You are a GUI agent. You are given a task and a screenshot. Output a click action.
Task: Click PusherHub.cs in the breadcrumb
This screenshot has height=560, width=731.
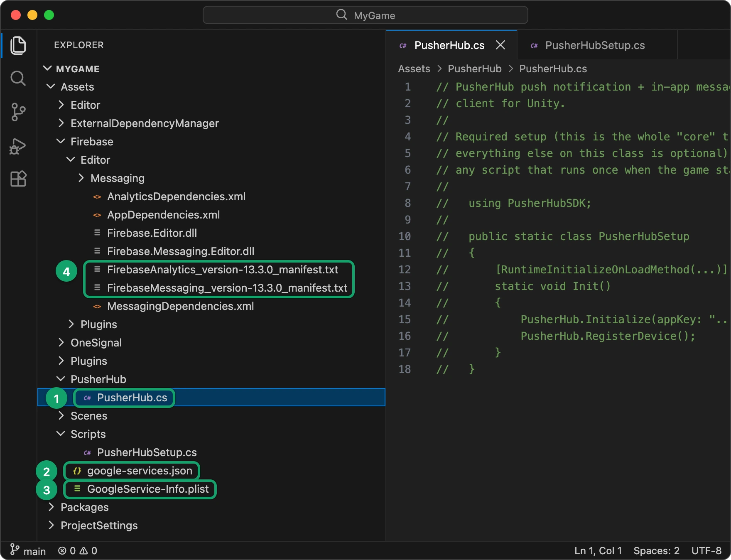(553, 69)
